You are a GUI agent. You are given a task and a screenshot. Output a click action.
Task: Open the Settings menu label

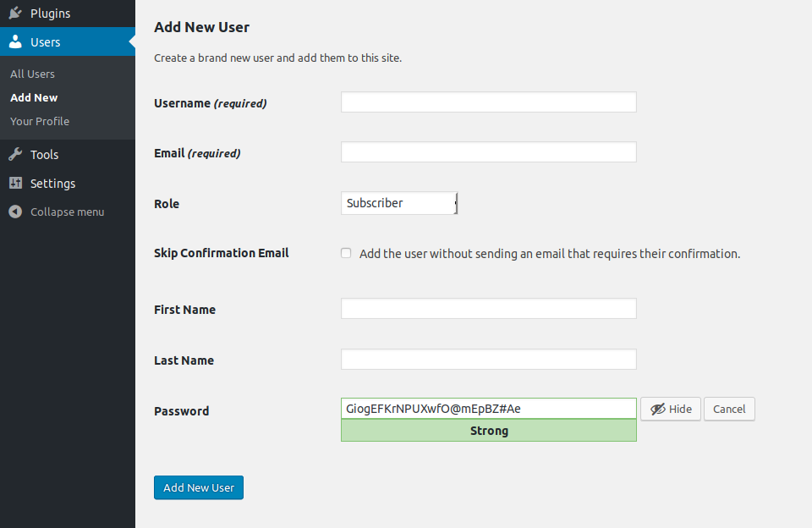tap(52, 184)
